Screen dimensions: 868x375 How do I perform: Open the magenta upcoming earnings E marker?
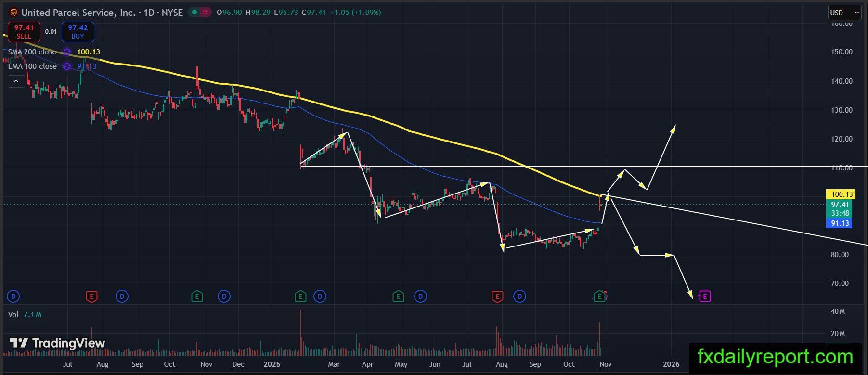(704, 296)
